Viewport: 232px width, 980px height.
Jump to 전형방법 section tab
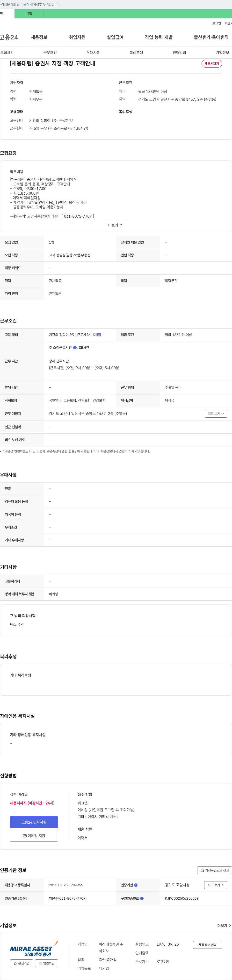click(x=179, y=53)
